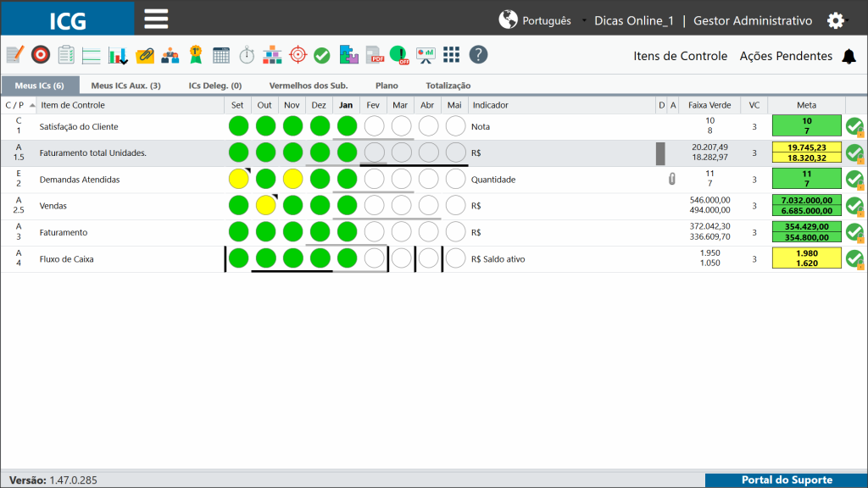Open the Totalização tab

(x=448, y=86)
